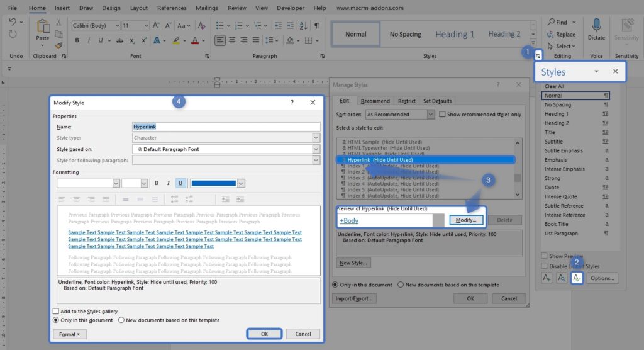Expand the Find dropdown arrow
Screen dimensions: 644x350
(574, 22)
